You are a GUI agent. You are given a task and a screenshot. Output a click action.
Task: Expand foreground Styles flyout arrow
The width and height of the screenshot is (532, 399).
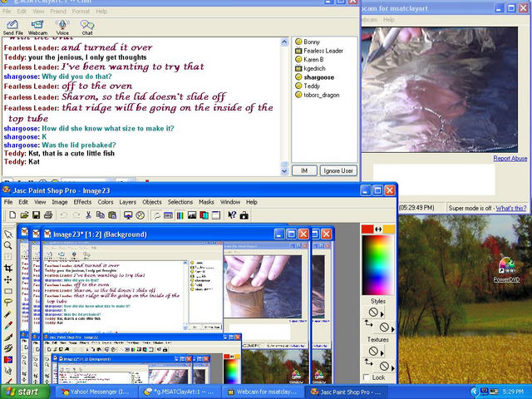point(382,314)
